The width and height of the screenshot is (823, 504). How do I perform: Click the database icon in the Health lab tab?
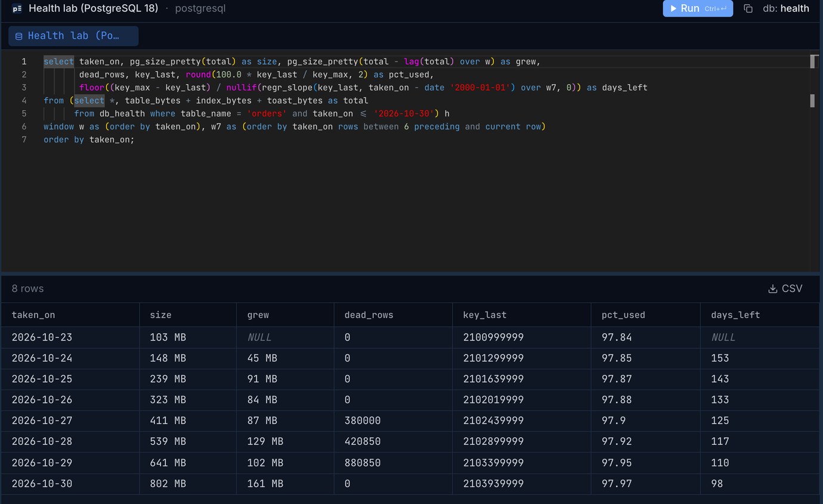coord(18,36)
